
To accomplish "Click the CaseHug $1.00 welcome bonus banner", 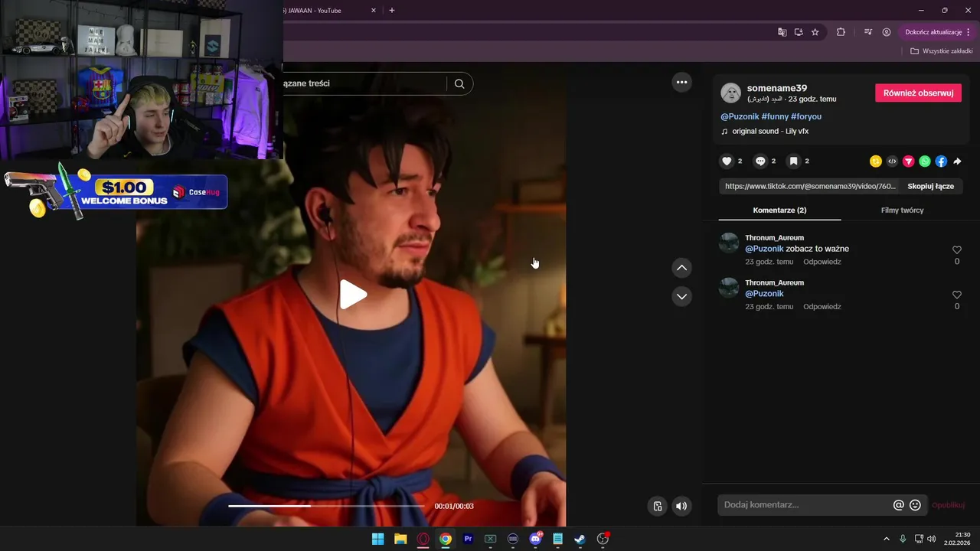I will (x=115, y=191).
